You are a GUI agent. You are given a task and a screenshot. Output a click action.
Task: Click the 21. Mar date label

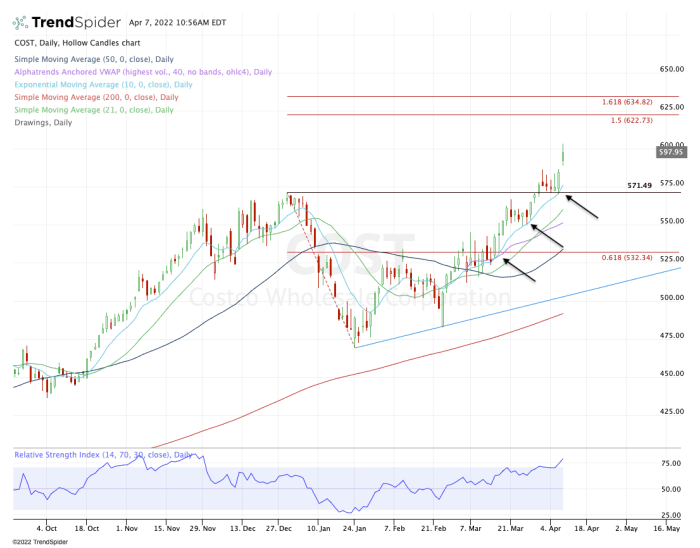pyautogui.click(x=510, y=528)
